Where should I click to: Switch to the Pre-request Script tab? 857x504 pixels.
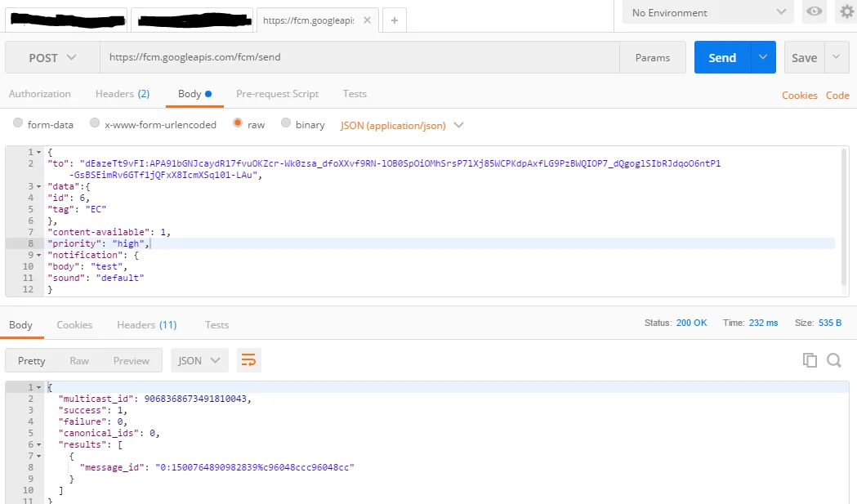[277, 94]
